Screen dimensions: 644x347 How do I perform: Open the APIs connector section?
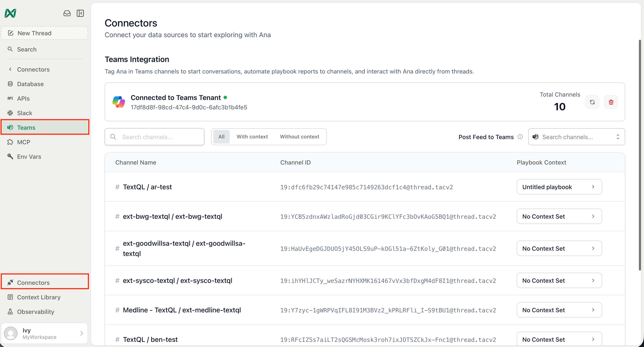tap(44, 98)
